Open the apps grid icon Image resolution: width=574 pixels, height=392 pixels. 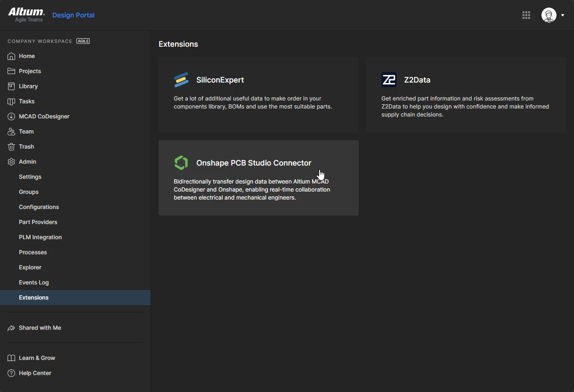coord(526,15)
